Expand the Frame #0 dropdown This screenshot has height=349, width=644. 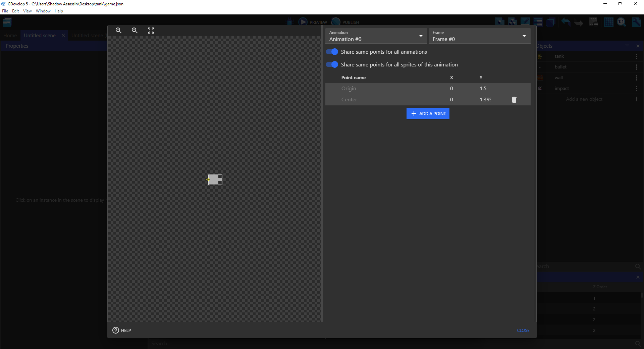pos(479,36)
